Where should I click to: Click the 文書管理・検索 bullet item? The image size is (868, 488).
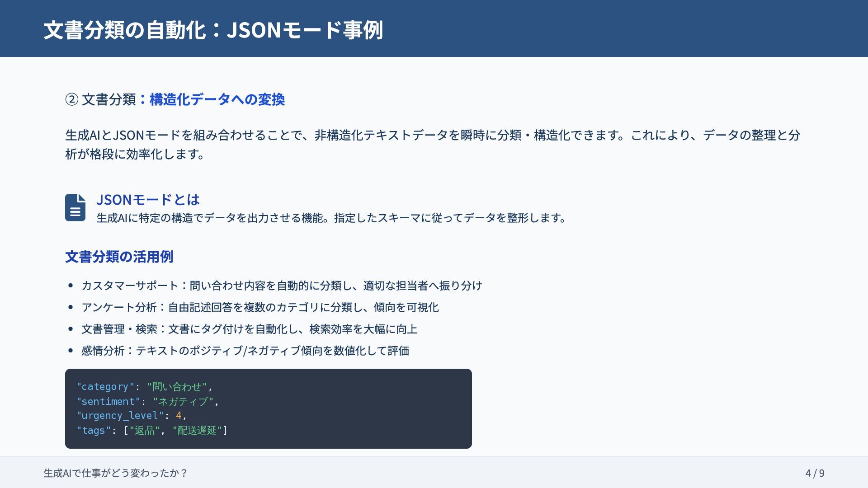coord(249,329)
